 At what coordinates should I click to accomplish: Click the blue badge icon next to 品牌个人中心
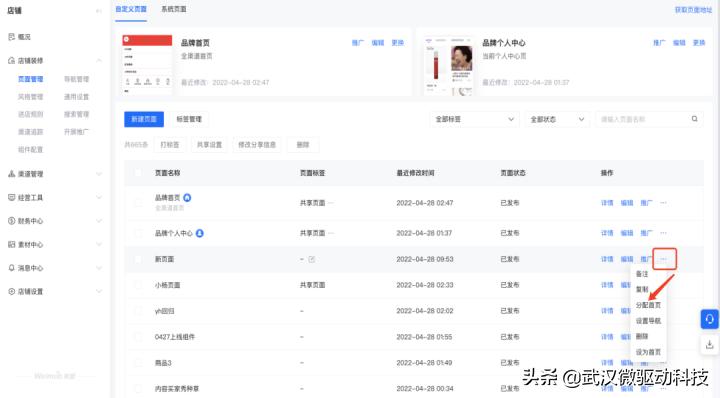pos(200,233)
